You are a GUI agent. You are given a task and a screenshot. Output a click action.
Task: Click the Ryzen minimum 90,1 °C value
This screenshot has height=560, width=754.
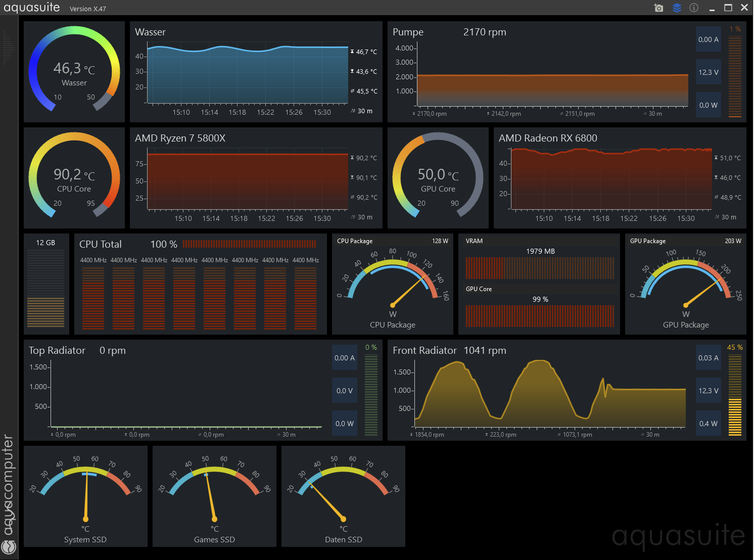pyautogui.click(x=366, y=177)
